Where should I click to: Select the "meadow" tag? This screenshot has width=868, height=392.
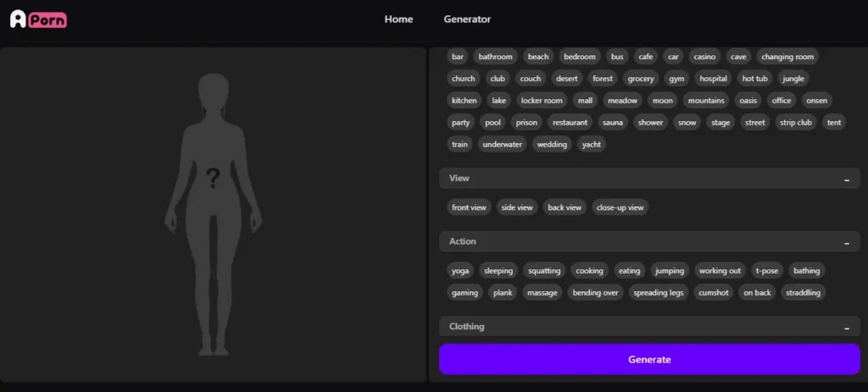tap(623, 101)
